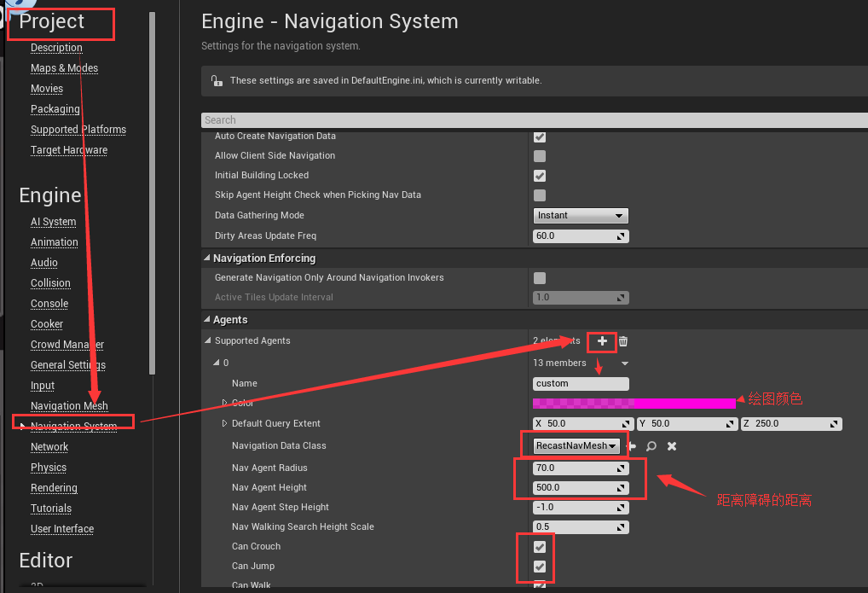Viewport: 868px width, 593px height.
Task: Open Data Gathering Mode dropdown
Action: [x=580, y=216]
